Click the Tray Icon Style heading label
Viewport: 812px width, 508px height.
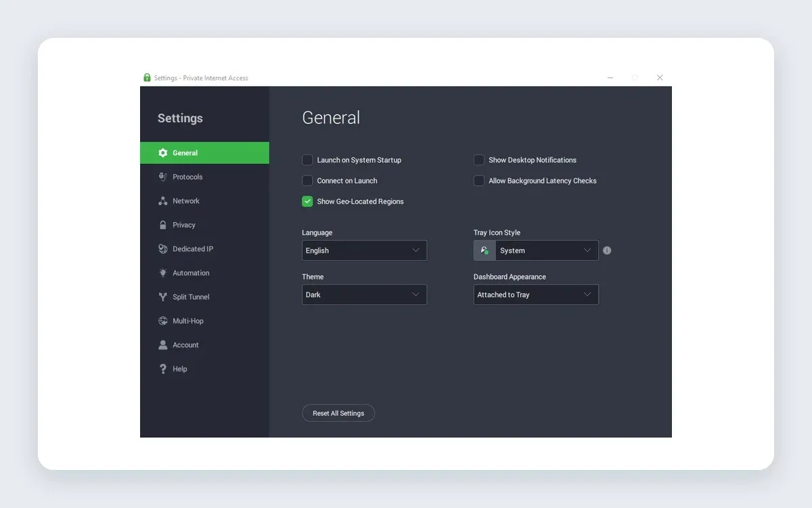[497, 233]
